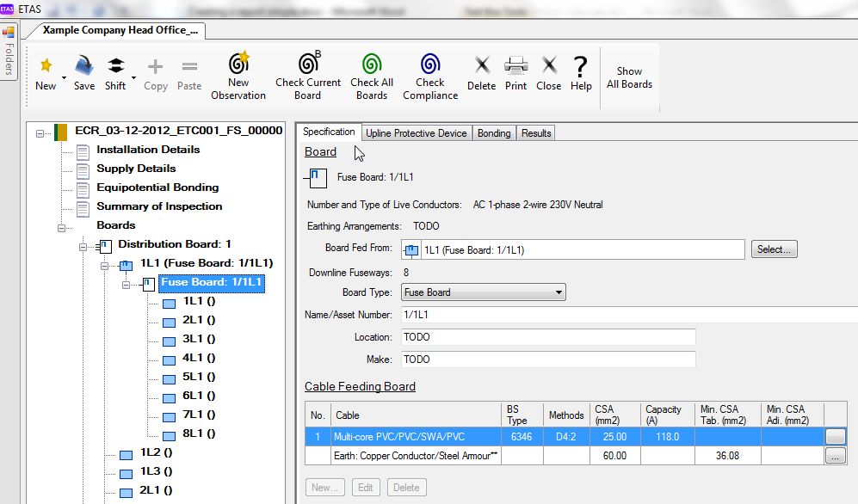Viewport: 858px width, 504px height.
Task: Click the Board Fed From field
Action: pyautogui.click(x=572, y=249)
